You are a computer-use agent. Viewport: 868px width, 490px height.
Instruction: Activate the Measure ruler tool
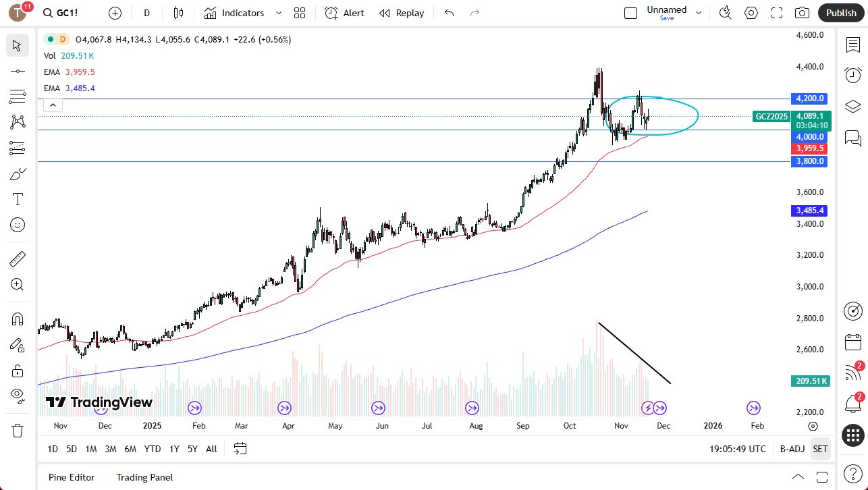tap(18, 258)
